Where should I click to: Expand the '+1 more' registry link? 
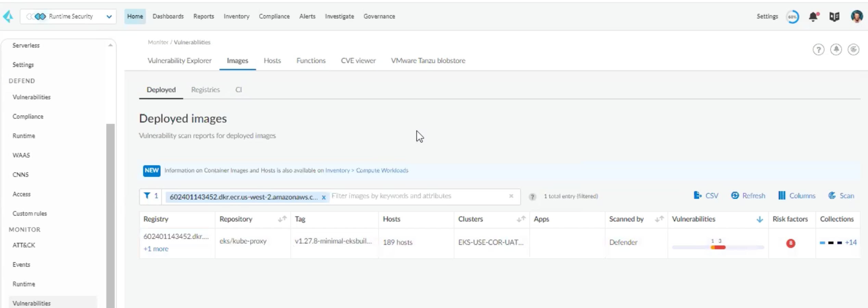[x=156, y=249]
